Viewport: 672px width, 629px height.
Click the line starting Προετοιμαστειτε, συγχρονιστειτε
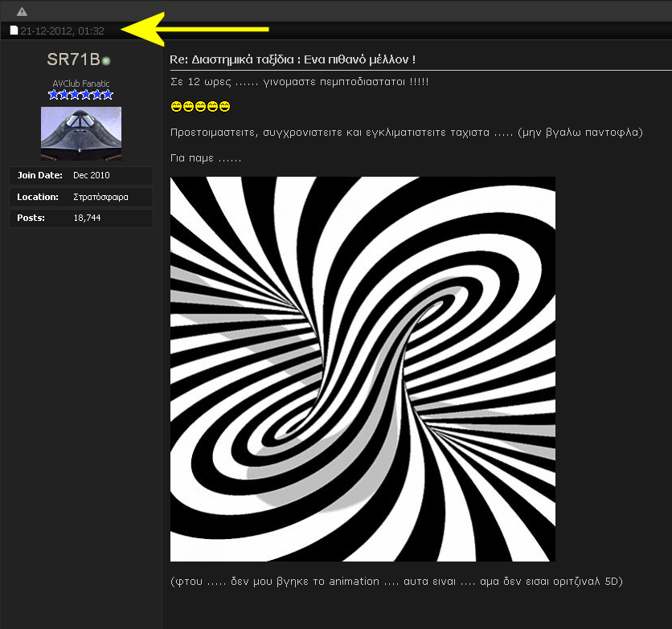407,133
